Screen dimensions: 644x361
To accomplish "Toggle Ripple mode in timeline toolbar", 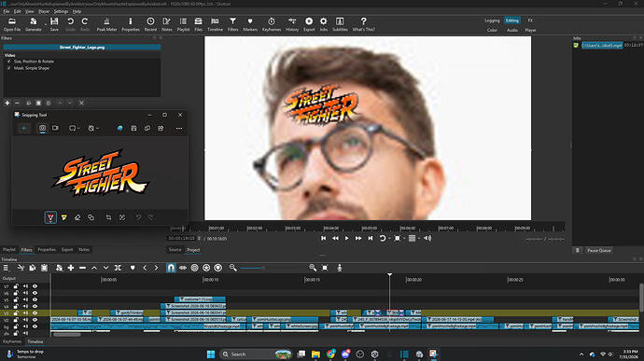I will 195,268.
